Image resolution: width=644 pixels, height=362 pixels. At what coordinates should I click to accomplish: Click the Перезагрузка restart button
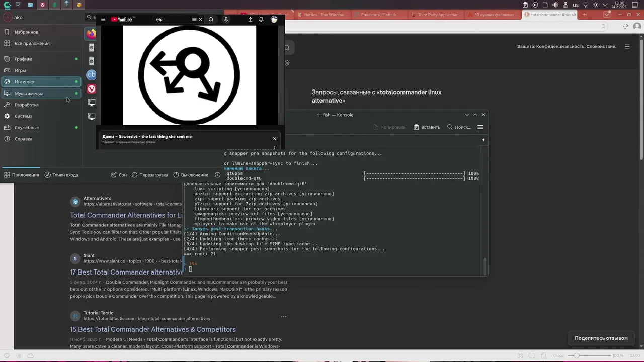(x=149, y=175)
